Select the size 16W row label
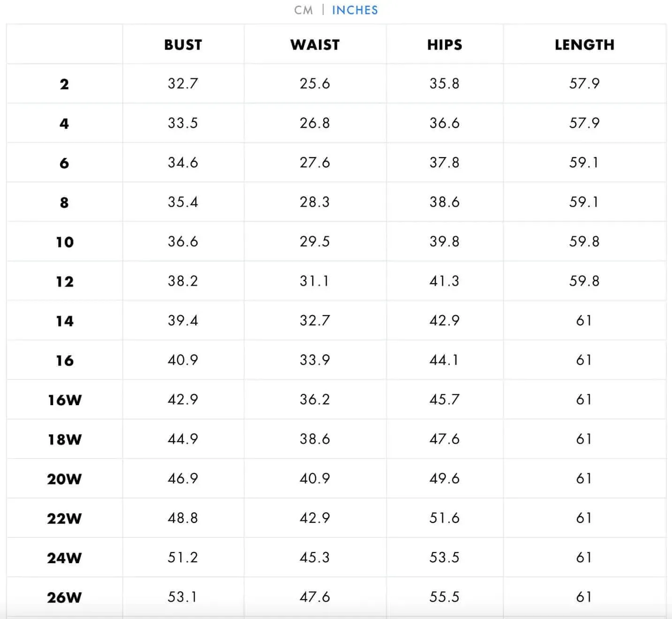Viewport: 672px width, 619px height. coord(65,400)
